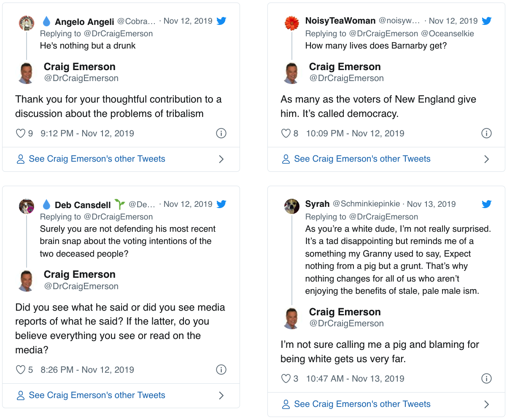The height and width of the screenshot is (420, 507).
Task: Click the Twitter bird icon on Angelo Angeli's tweet
Action: [221, 21]
